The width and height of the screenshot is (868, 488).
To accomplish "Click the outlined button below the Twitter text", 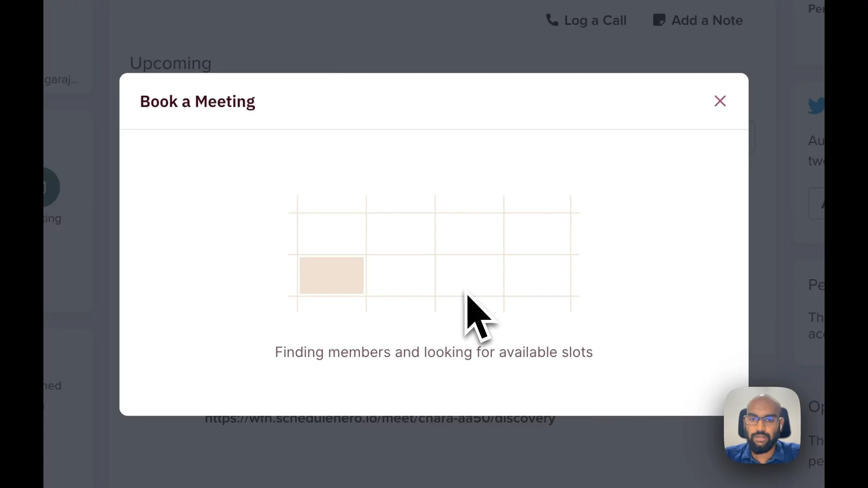I will (816, 204).
